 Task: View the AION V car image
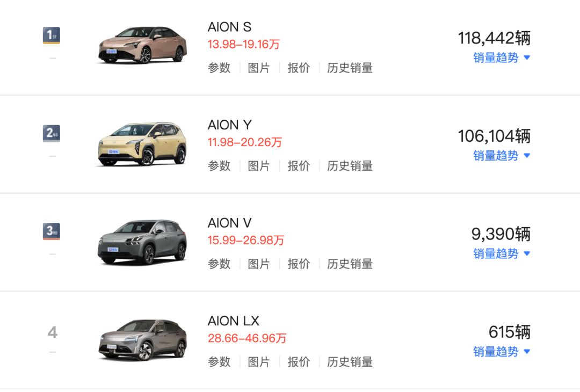point(142,242)
